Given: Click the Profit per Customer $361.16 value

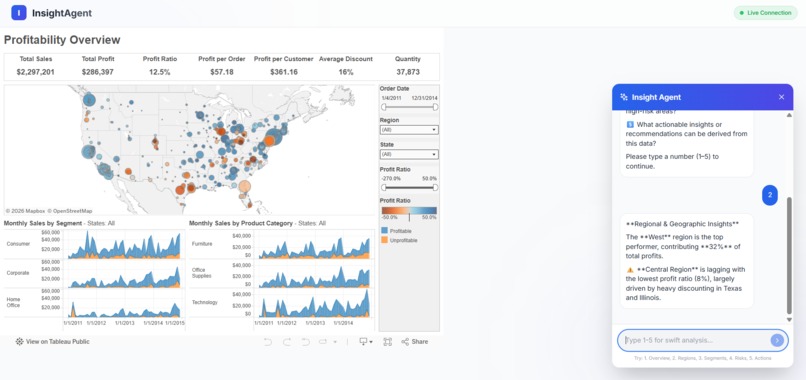Looking at the screenshot, I should pos(284,72).
